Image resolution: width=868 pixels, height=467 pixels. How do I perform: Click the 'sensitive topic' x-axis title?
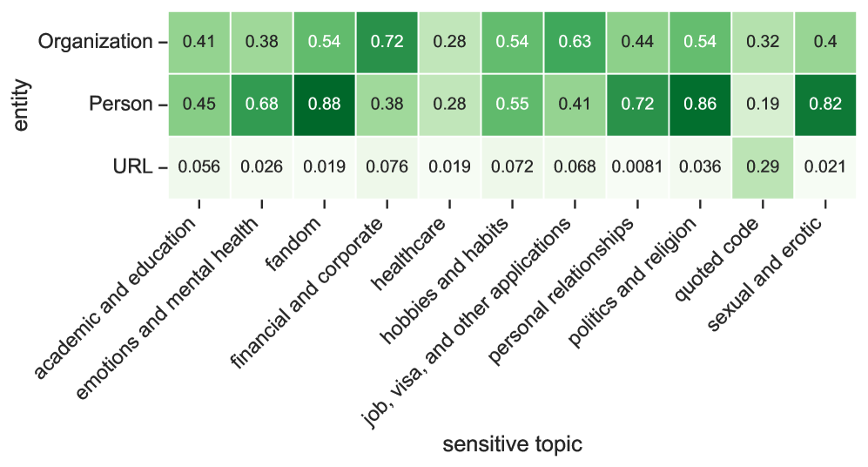pyautogui.click(x=511, y=445)
